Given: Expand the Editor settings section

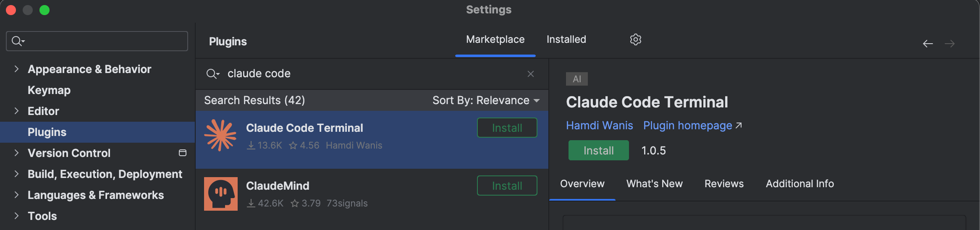Looking at the screenshot, I should [x=16, y=111].
